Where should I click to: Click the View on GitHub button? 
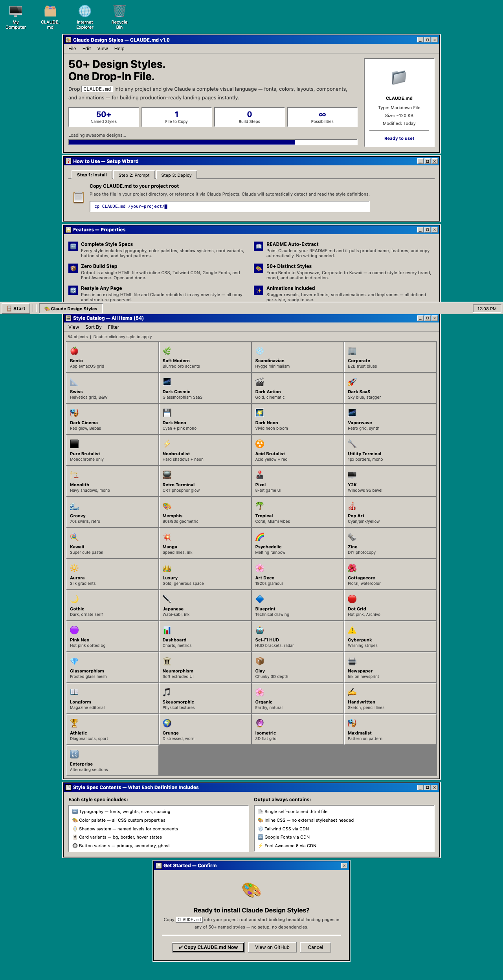[272, 947]
